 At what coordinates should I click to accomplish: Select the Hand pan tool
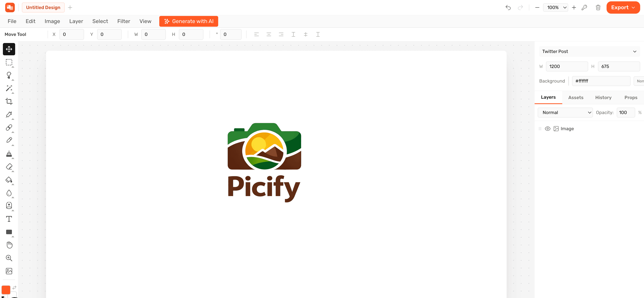(x=9, y=245)
